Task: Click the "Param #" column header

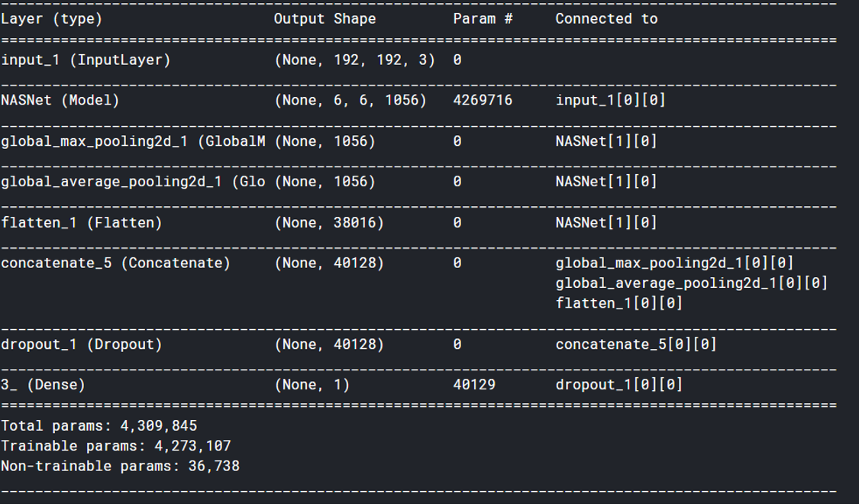Action: 483,19
